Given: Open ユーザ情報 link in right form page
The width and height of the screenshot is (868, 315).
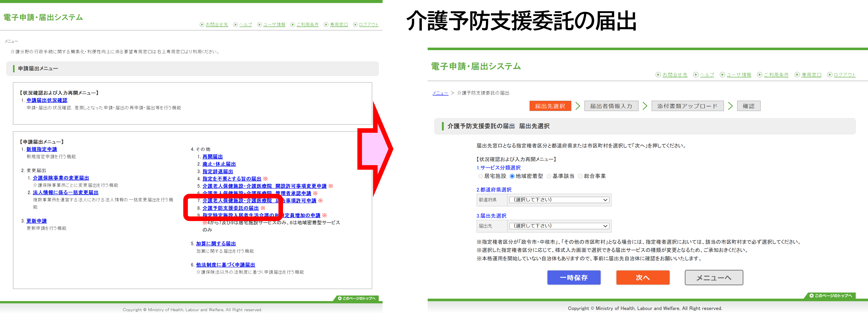Looking at the screenshot, I should (739, 75).
